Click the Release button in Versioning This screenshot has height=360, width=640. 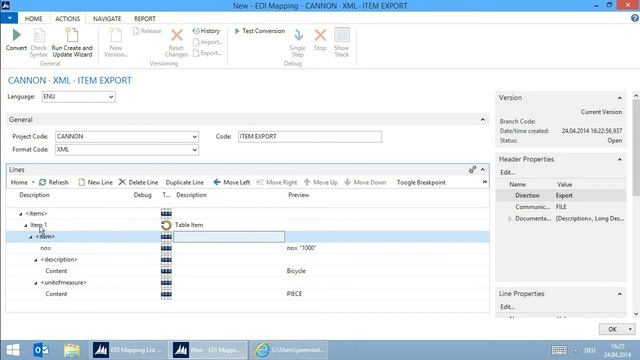tap(147, 31)
